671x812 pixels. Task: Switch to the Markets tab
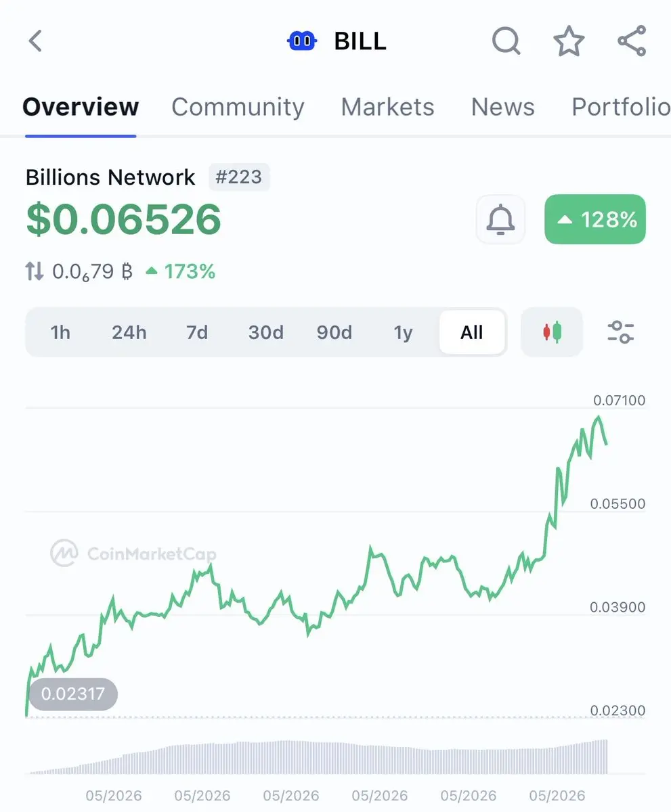click(x=387, y=107)
